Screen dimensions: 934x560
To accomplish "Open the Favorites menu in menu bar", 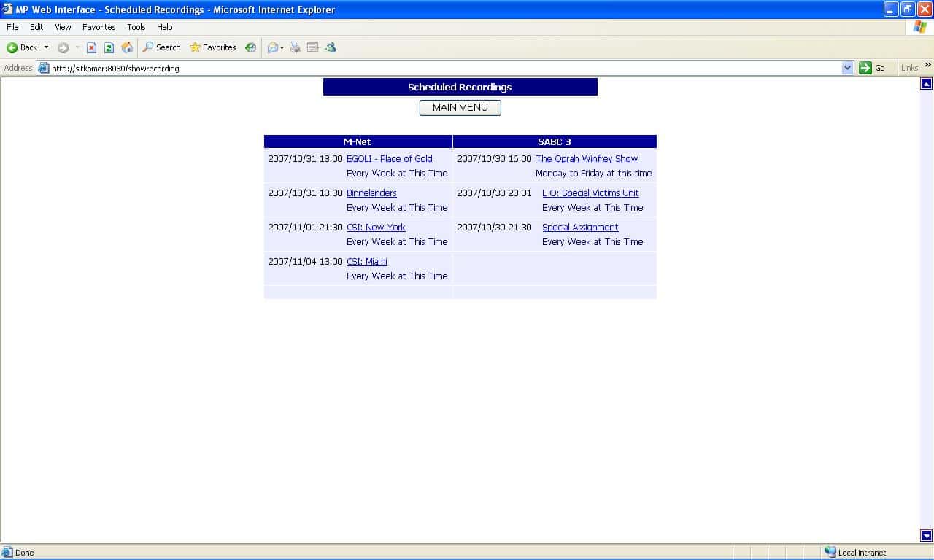I will [x=99, y=27].
